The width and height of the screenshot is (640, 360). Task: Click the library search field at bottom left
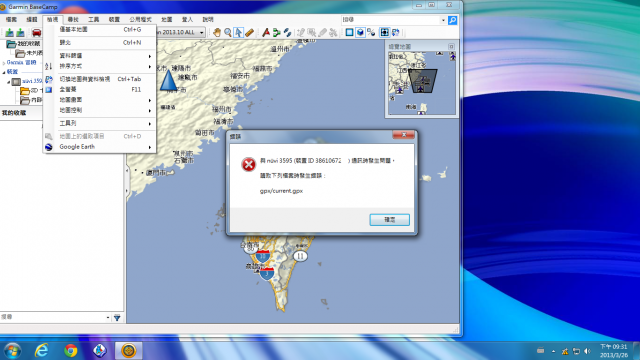(x=52, y=317)
